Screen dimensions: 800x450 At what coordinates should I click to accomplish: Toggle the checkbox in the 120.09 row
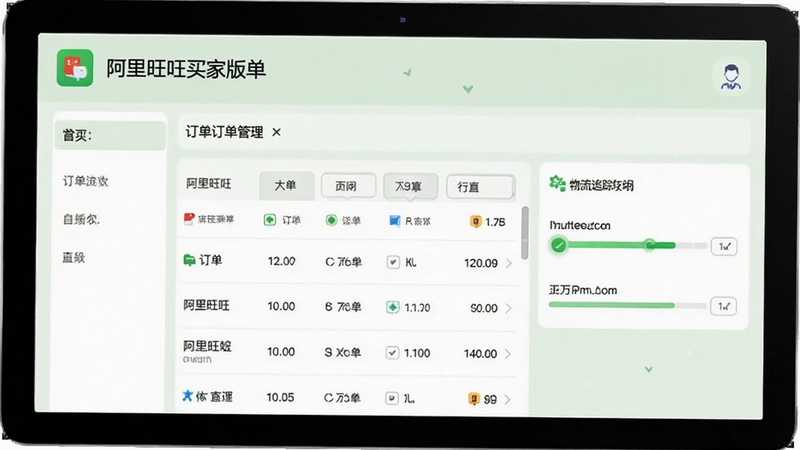393,262
